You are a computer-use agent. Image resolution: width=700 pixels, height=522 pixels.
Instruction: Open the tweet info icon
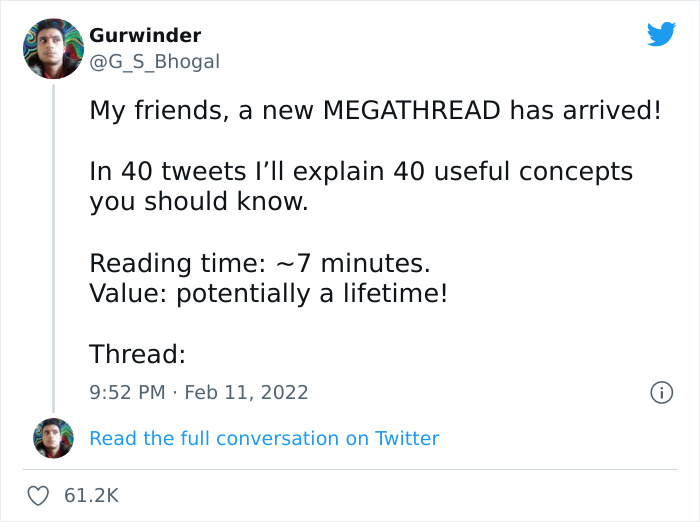click(x=660, y=393)
